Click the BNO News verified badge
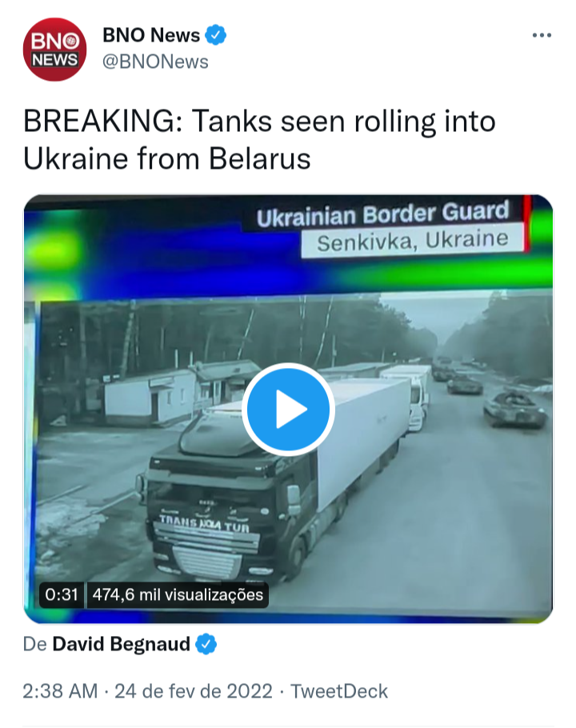 pos(215,35)
